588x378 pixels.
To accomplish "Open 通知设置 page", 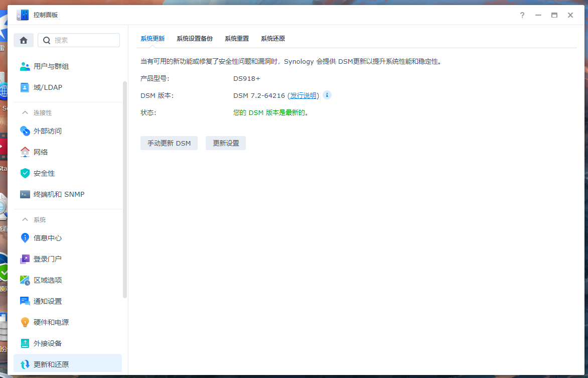I will [x=68, y=301].
